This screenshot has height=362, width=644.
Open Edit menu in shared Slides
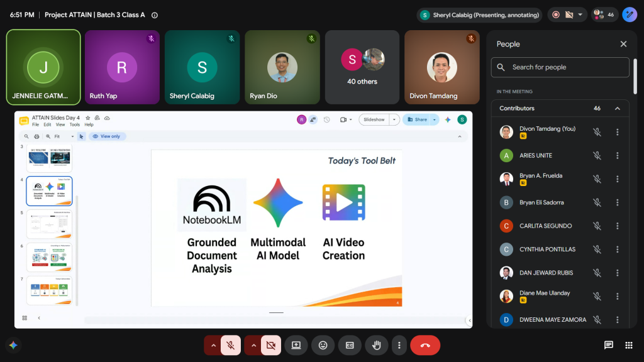point(48,125)
